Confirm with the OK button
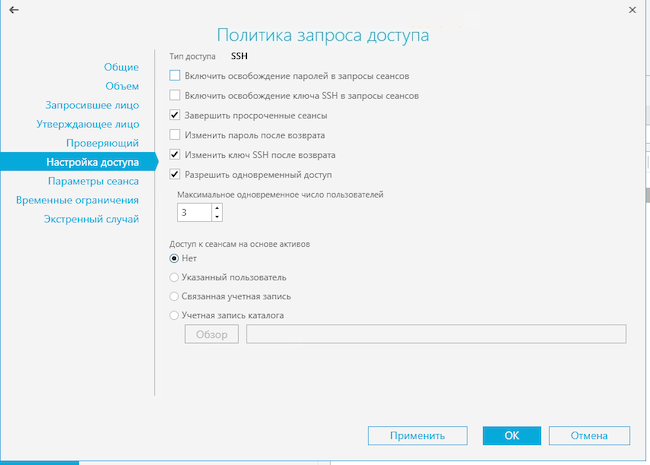The image size is (650, 465). point(512,436)
